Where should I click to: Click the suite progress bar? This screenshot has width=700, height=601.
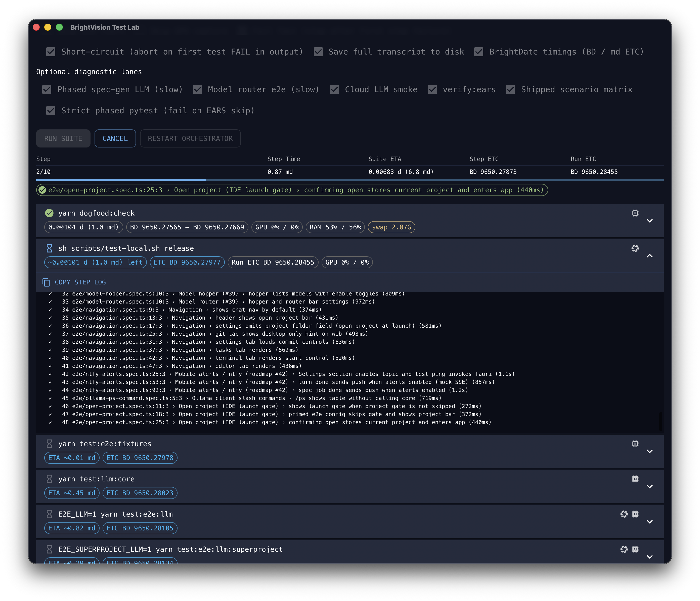350,180
